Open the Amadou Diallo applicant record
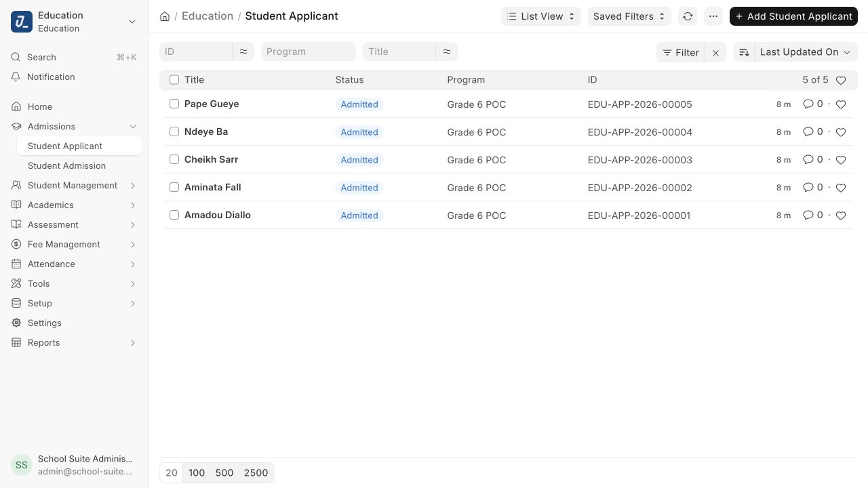 [x=218, y=215]
